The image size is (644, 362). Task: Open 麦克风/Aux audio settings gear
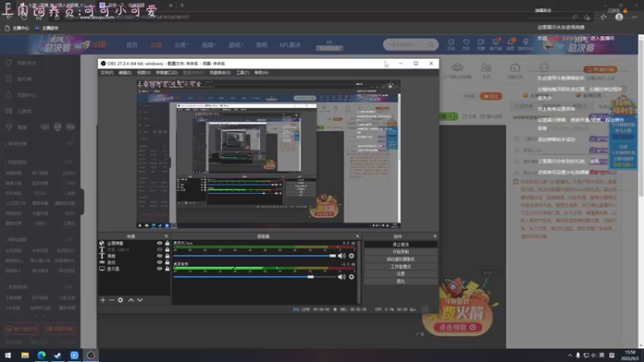[352, 256]
